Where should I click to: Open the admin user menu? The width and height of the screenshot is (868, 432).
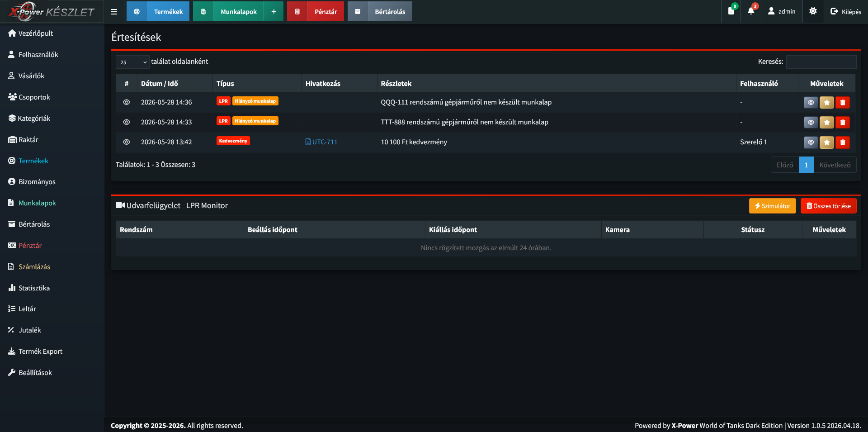pos(782,11)
